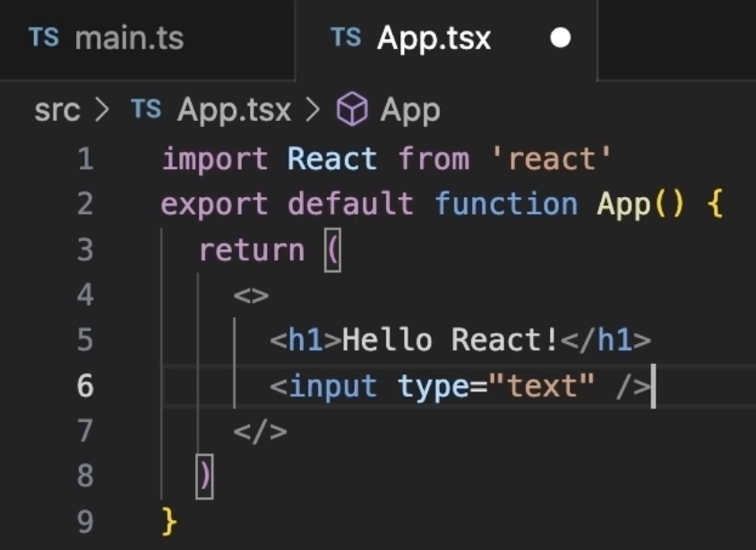Click the 'react' string literal
Screen dimensions: 756x550
552,159
